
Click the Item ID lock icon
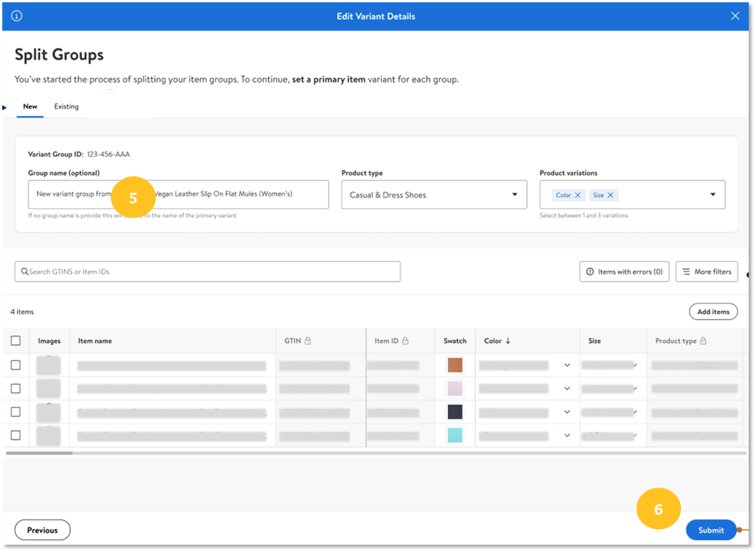click(x=405, y=341)
